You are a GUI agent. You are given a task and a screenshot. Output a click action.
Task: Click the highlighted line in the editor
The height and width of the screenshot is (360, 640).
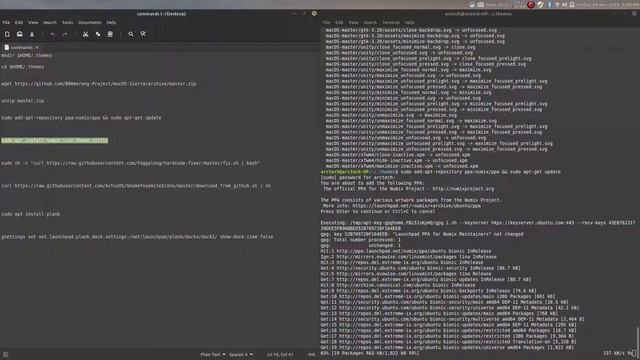(x=55, y=140)
